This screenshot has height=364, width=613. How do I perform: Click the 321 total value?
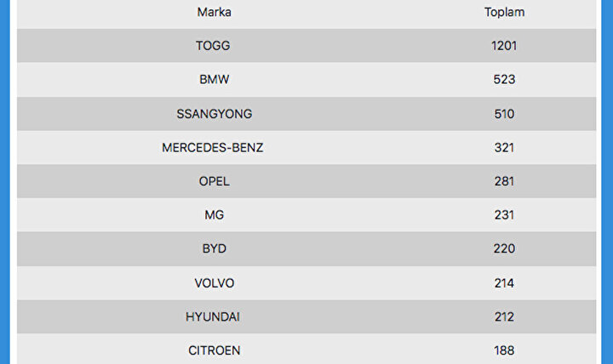coord(504,148)
